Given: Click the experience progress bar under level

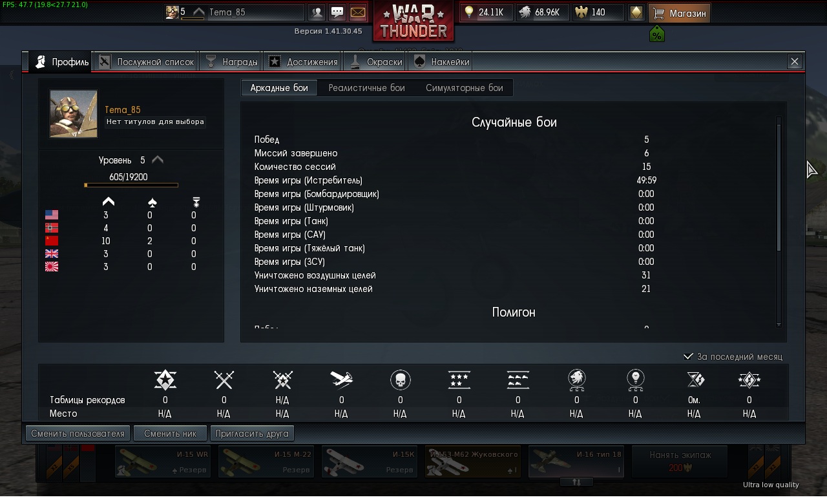Looking at the screenshot, I should pos(131,185).
